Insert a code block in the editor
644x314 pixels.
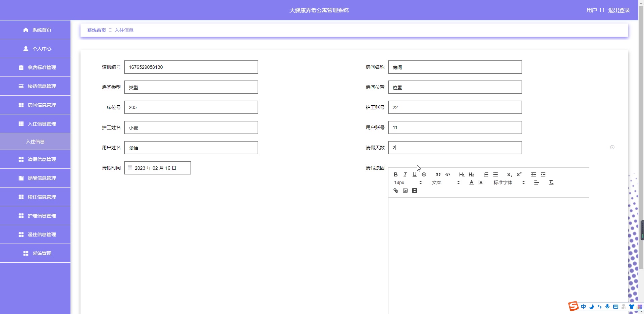(447, 174)
